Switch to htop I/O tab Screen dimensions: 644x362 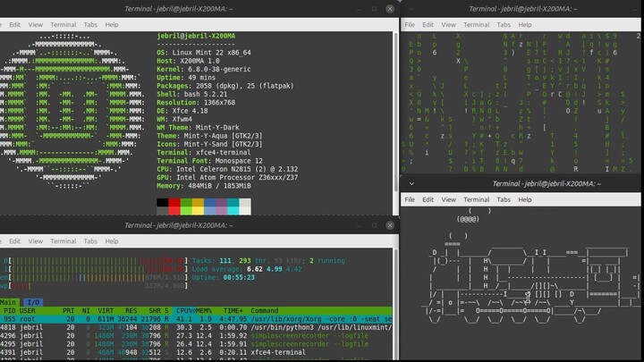click(33, 302)
